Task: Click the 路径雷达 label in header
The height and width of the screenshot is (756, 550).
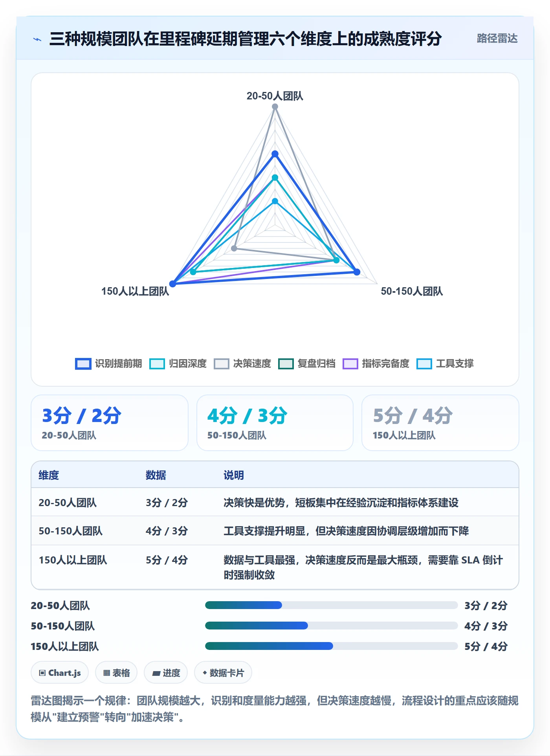Action: point(497,39)
